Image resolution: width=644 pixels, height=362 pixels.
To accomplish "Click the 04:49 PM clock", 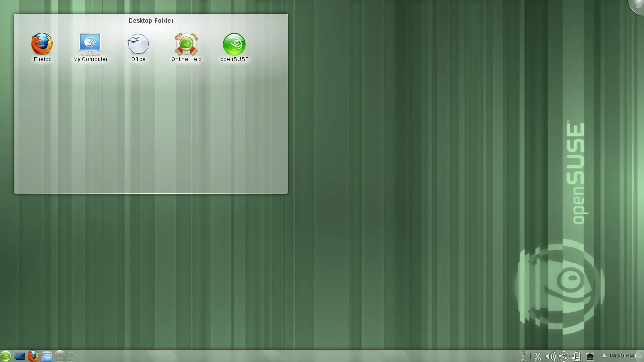I will click(x=622, y=356).
